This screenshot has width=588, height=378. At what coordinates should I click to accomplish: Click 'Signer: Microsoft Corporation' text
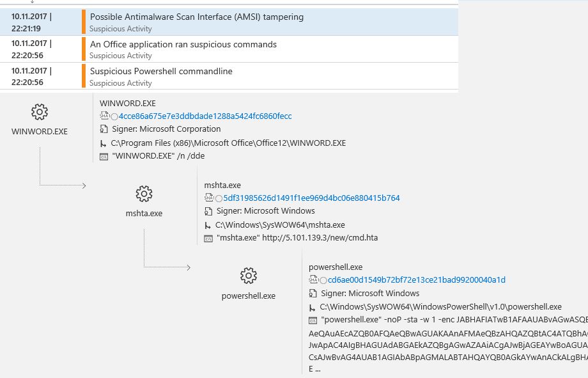point(167,129)
